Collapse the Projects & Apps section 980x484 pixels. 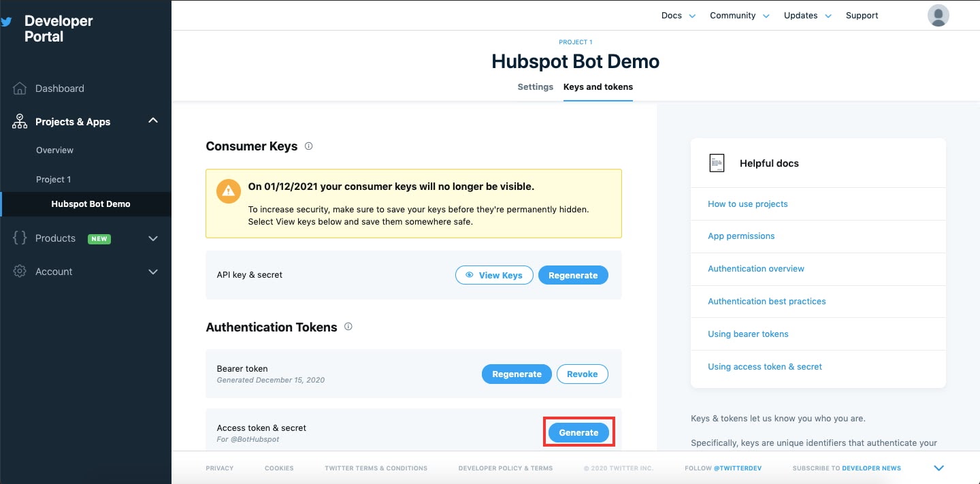(x=153, y=121)
